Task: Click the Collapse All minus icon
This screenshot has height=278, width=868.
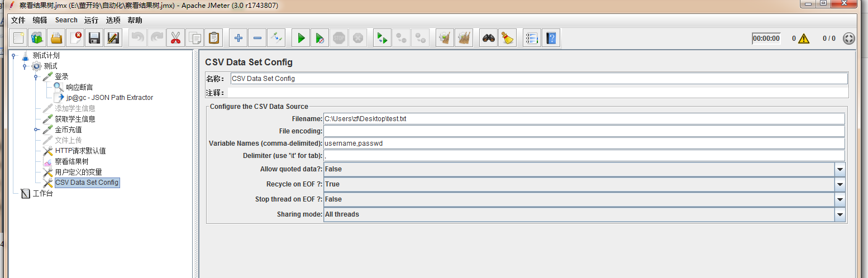Action: point(257,38)
